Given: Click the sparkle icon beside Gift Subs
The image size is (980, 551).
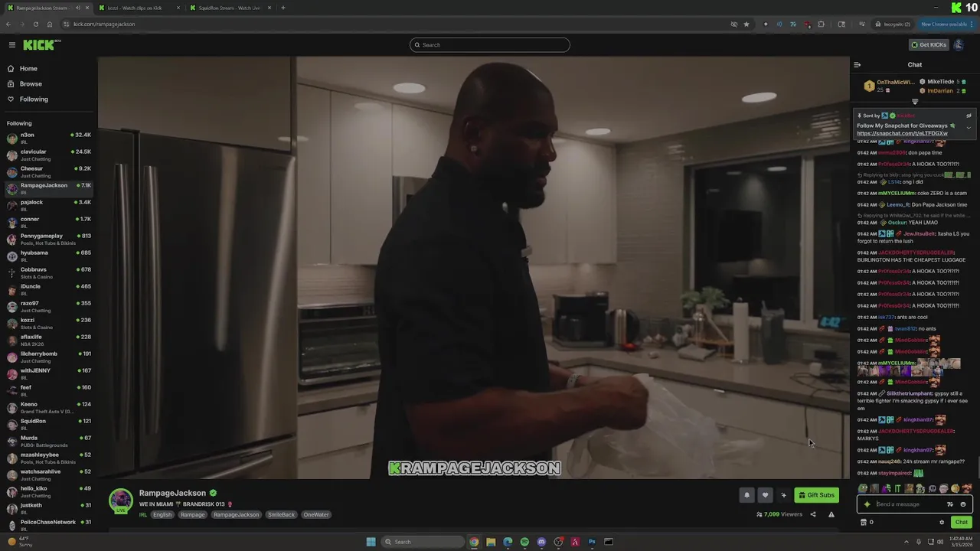Looking at the screenshot, I should tap(782, 495).
